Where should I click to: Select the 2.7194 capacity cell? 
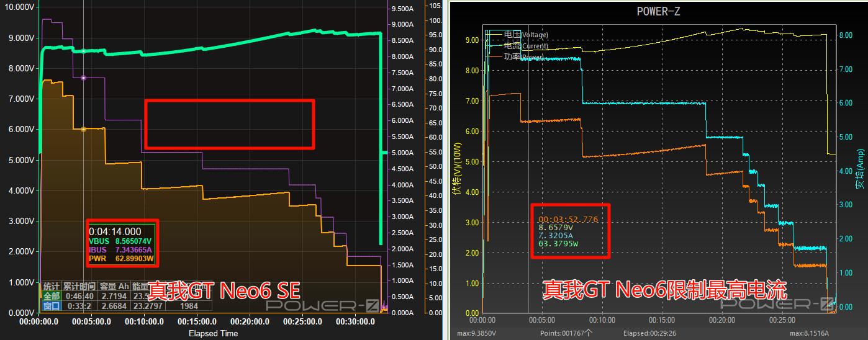(114, 296)
